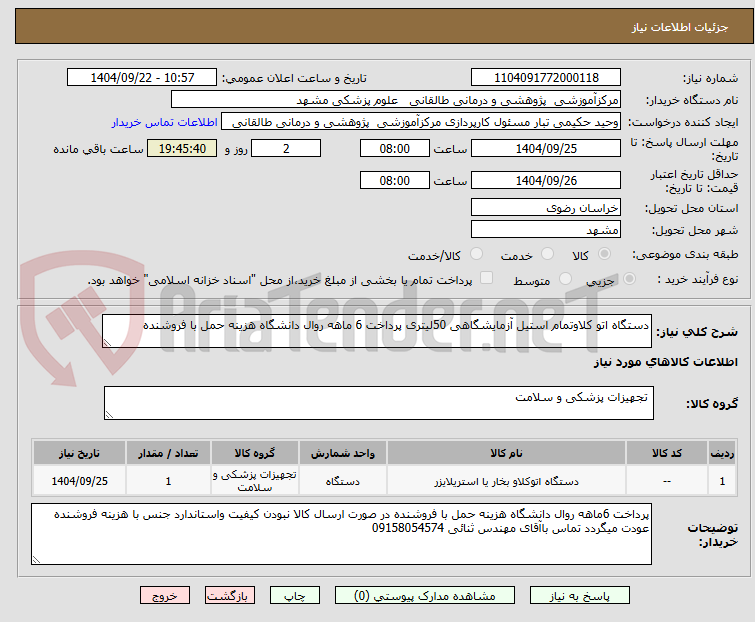Click the واحد شمارش column header
Image resolution: width=755 pixels, height=622 pixels.
[342, 453]
